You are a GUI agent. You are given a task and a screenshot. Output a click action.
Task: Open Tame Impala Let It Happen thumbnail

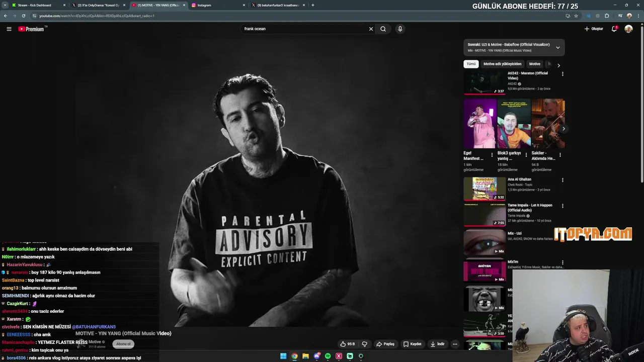pos(485,215)
